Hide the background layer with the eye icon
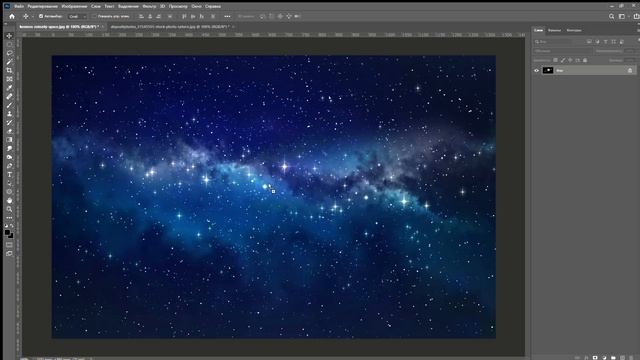Screen dimensions: 640x360 click(x=537, y=71)
